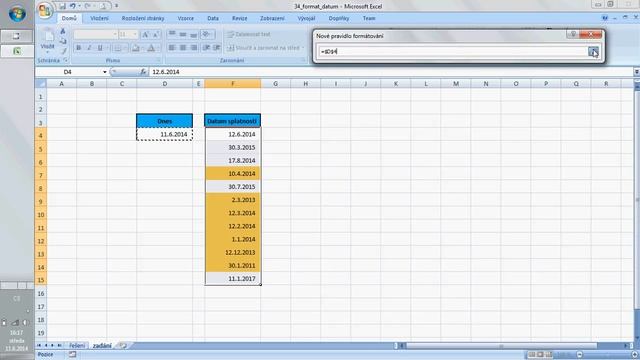Open the Rozložení stránky ribbon tab
The width and height of the screenshot is (640, 360).
[143, 18]
